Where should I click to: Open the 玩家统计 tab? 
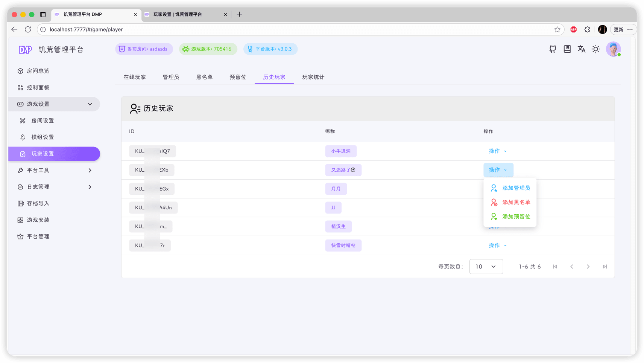coord(313,77)
